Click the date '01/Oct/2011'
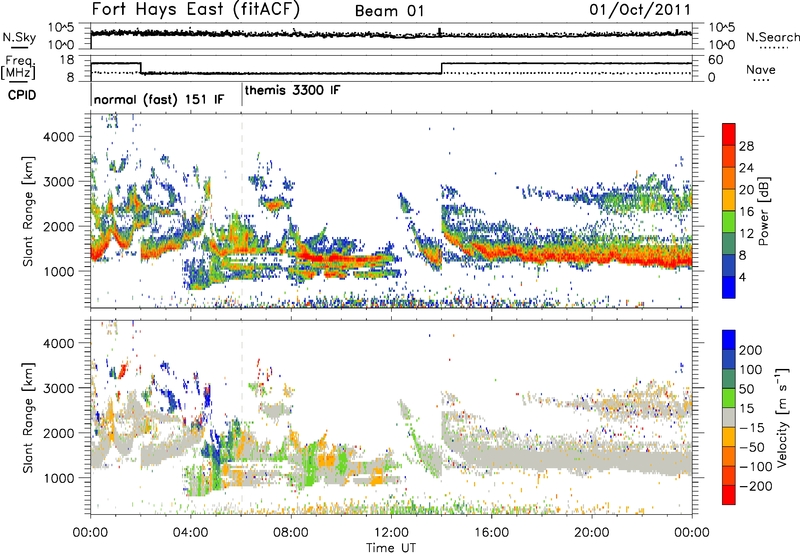Image resolution: width=800 pixels, height=554 pixels. tap(640, 10)
